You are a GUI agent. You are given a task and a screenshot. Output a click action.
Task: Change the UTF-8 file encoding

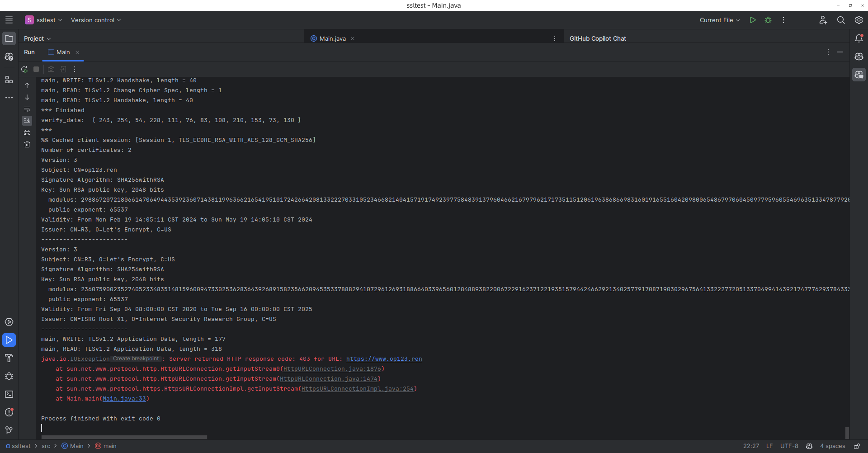(x=789, y=446)
